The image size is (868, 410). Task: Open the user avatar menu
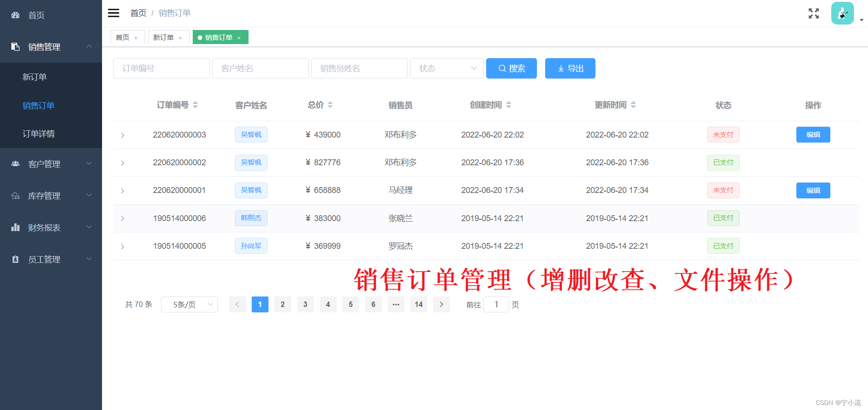coord(842,13)
